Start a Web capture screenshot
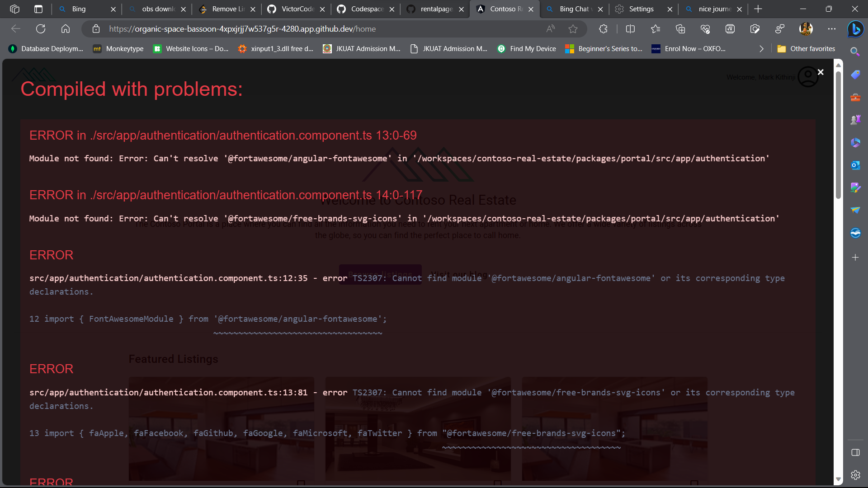 coord(755,28)
